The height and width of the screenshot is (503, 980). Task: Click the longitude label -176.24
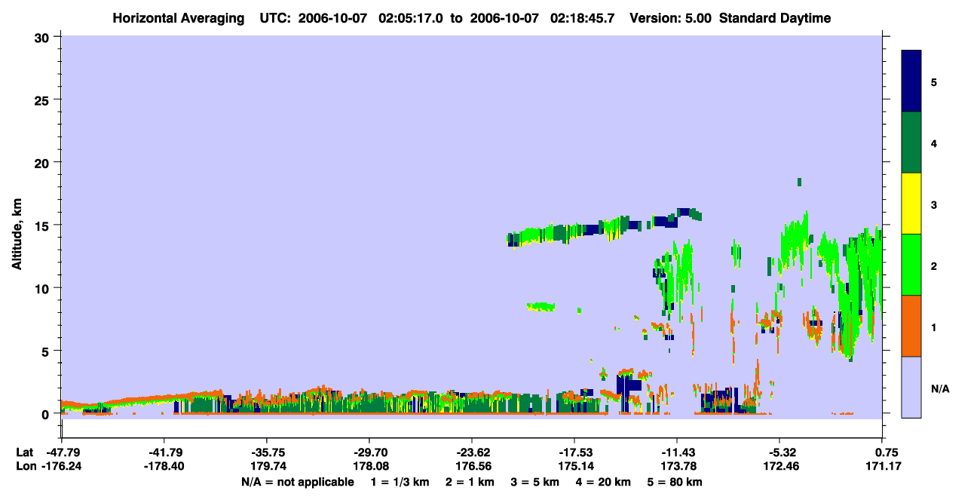click(x=61, y=467)
